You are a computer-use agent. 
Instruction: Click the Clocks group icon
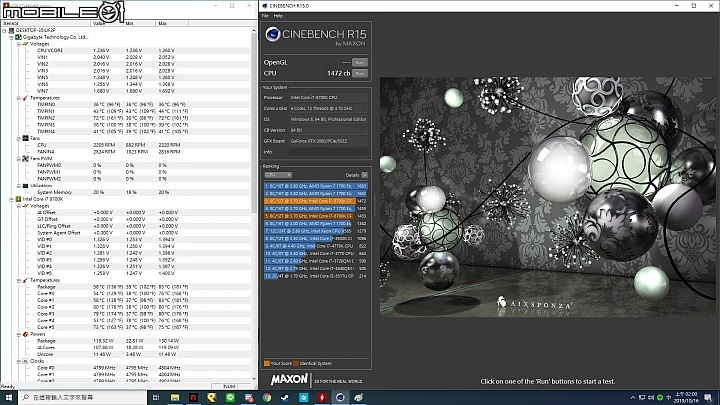coord(25,361)
